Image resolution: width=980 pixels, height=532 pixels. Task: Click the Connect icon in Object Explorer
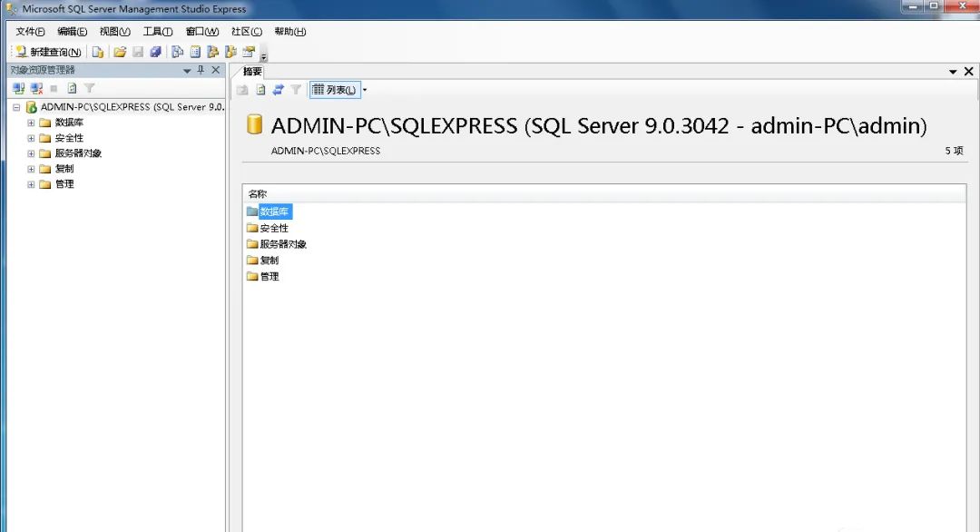point(19,88)
